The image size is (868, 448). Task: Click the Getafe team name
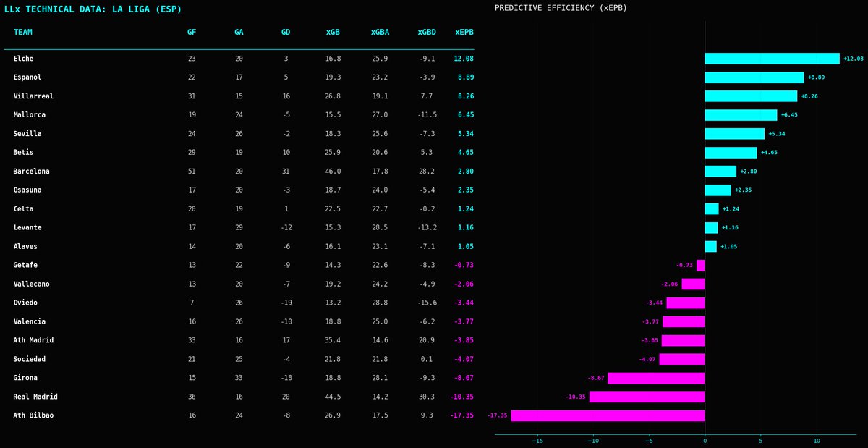tap(25, 266)
